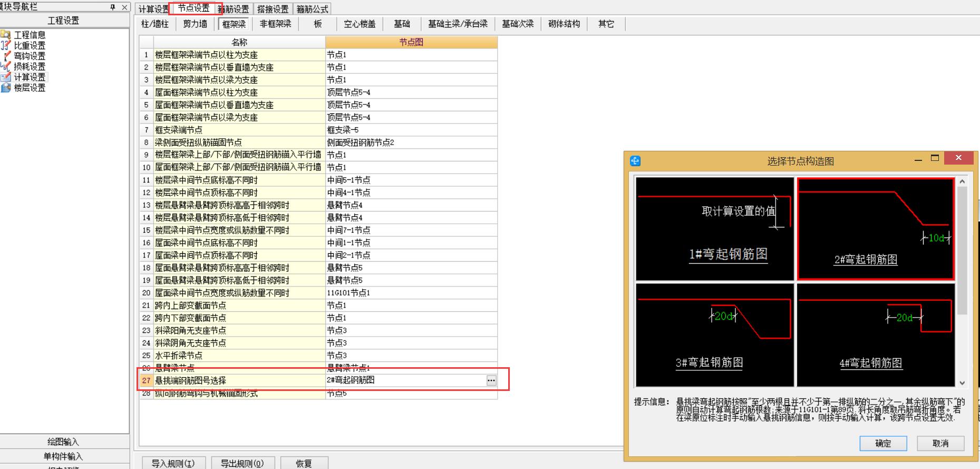
Task: Select row 楼层梁中间节点顶标高不同时
Action: [x=239, y=193]
